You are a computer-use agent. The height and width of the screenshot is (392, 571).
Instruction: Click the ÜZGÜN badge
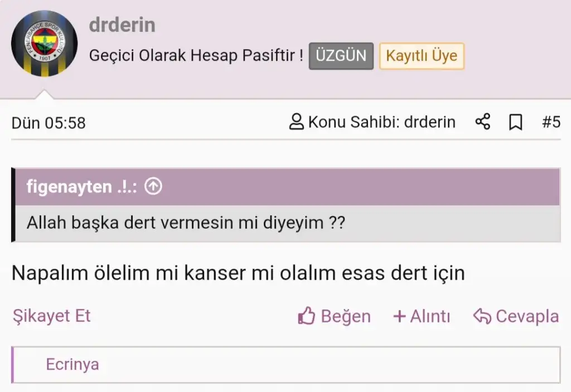click(x=341, y=56)
